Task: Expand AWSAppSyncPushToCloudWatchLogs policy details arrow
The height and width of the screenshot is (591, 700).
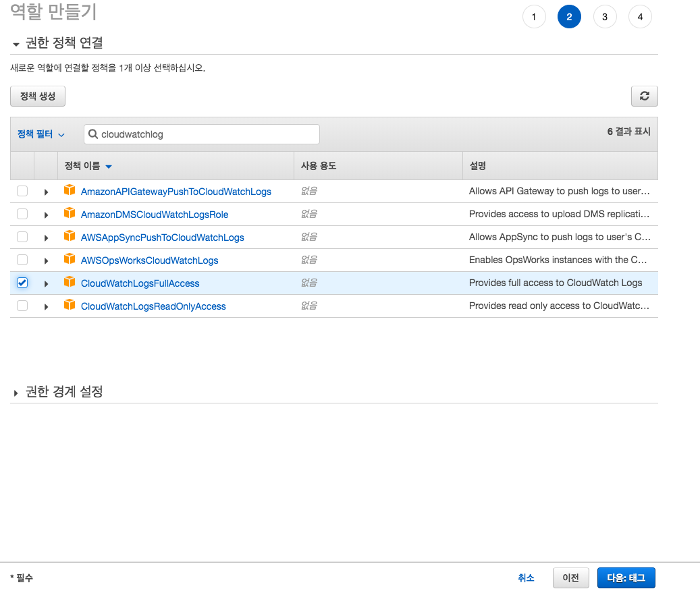Action: (46, 238)
